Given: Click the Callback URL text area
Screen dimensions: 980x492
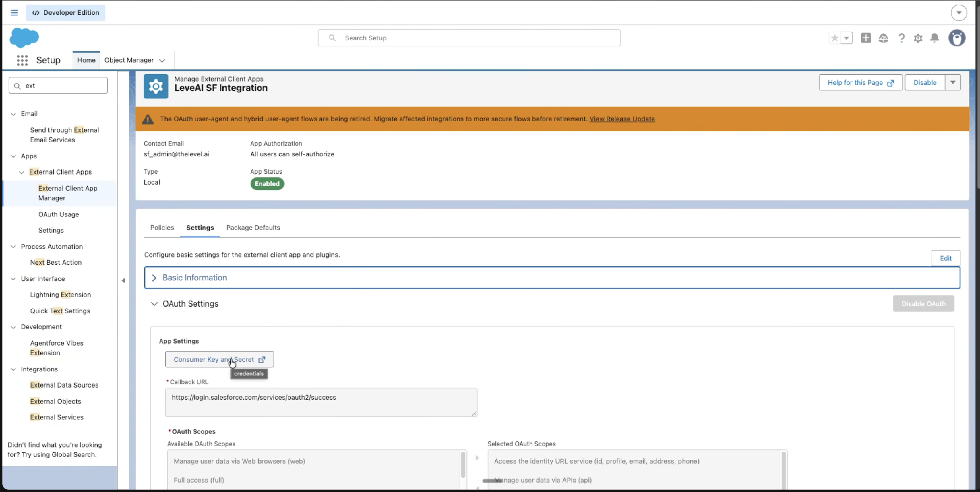Looking at the screenshot, I should coord(321,402).
